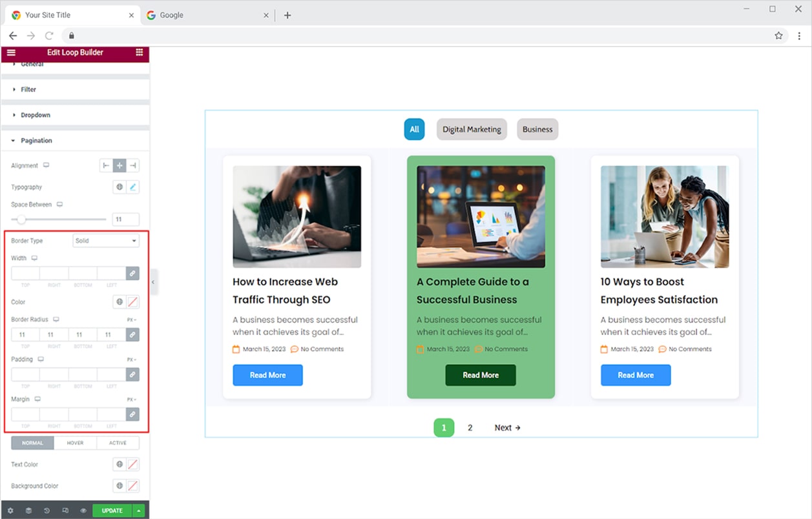Collapse the Pagination section
The image size is (812, 519).
tap(36, 141)
